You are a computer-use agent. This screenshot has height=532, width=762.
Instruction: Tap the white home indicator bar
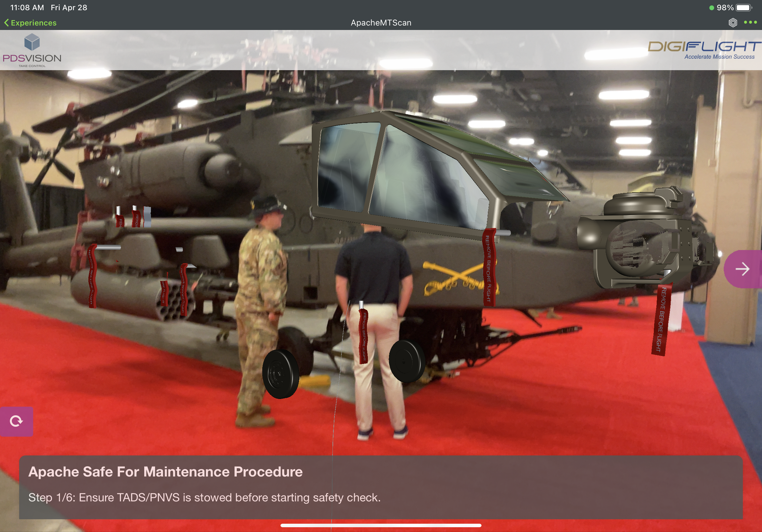pyautogui.click(x=381, y=525)
